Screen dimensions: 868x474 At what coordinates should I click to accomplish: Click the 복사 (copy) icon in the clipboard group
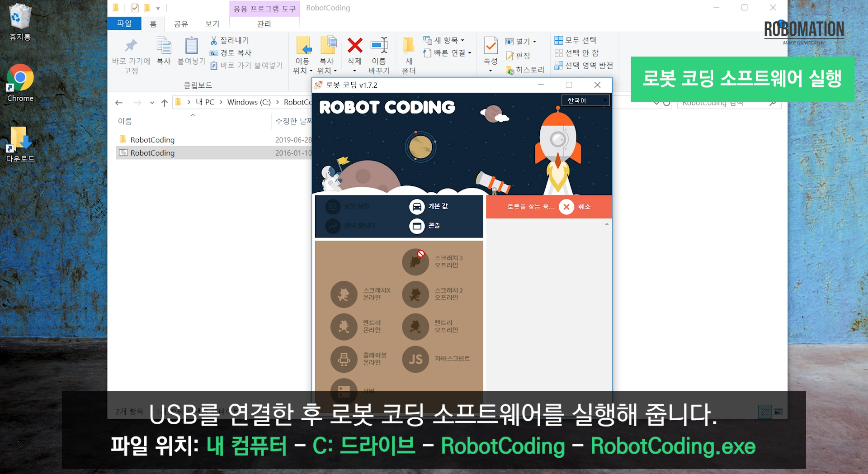[x=164, y=45]
